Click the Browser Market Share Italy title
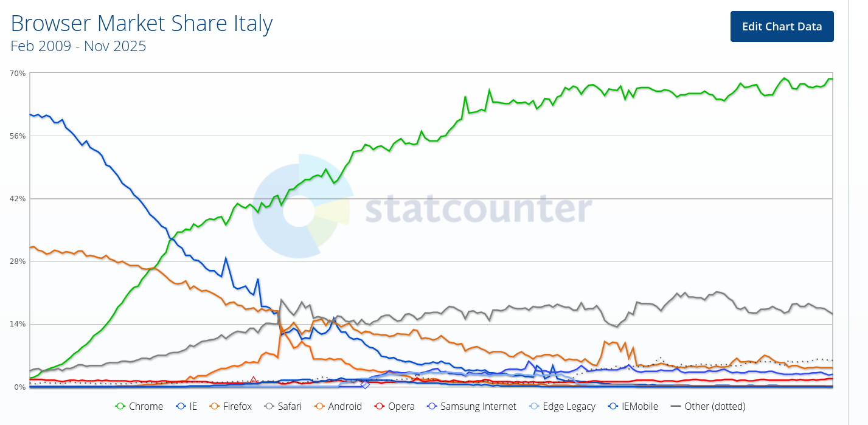 click(x=142, y=24)
